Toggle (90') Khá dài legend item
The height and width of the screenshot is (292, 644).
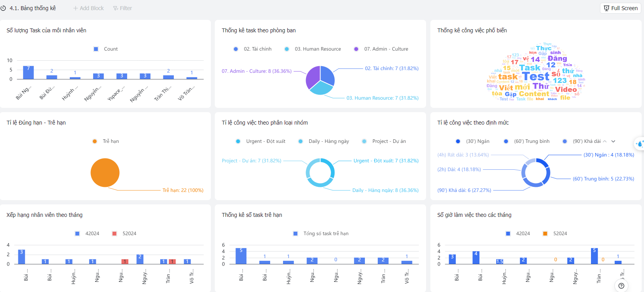[582, 141]
